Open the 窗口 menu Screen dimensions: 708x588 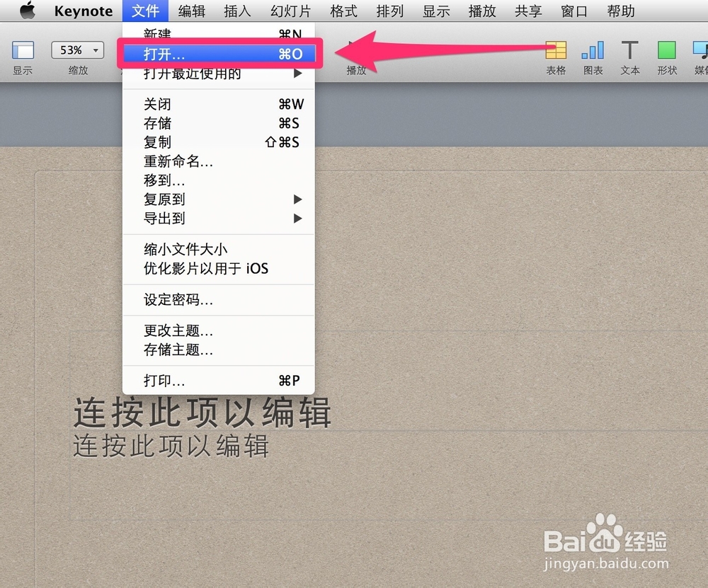click(574, 11)
